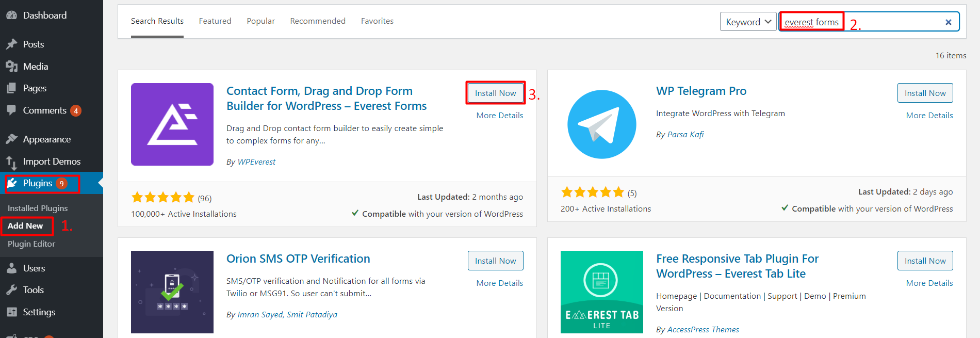
Task: Open the Everest Forms plugin title link
Action: tap(326, 99)
